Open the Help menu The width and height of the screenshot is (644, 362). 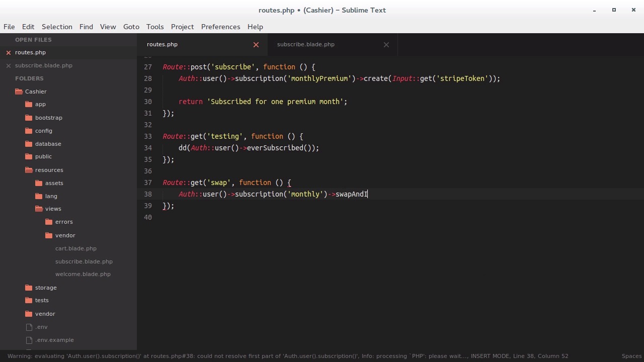(255, 27)
